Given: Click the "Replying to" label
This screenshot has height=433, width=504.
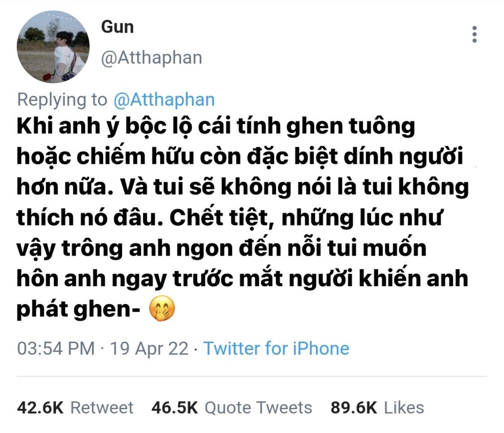Looking at the screenshot, I should click(62, 99).
